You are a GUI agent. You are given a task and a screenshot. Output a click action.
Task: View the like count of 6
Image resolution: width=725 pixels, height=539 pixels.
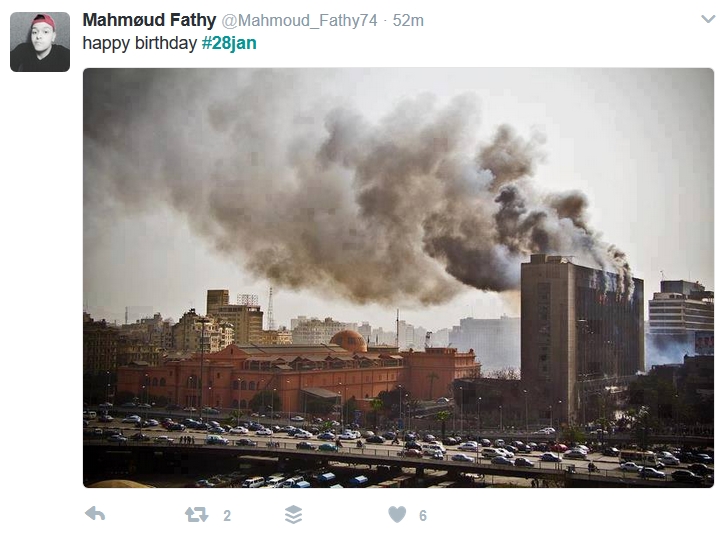click(x=423, y=515)
